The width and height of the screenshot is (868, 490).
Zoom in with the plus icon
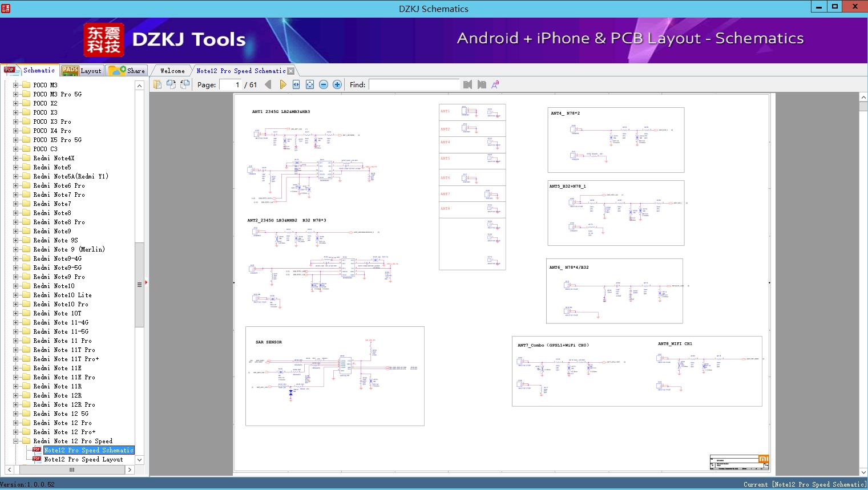[x=337, y=84]
